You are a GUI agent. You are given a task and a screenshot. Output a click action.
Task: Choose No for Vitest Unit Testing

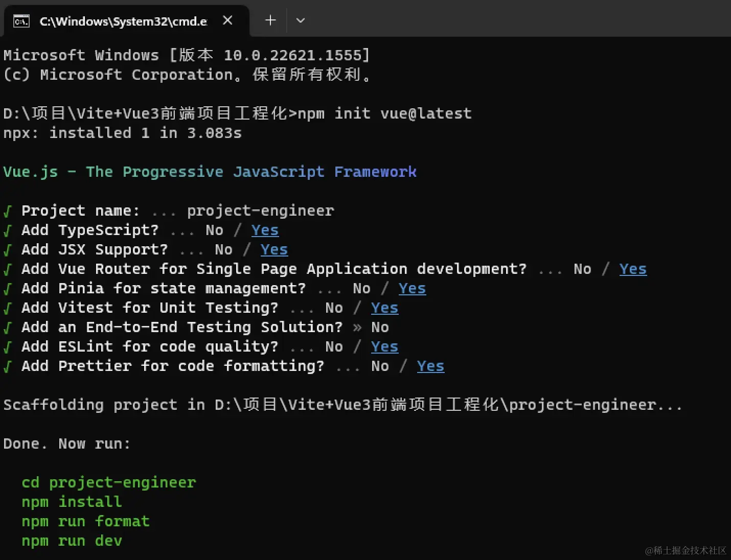(334, 308)
